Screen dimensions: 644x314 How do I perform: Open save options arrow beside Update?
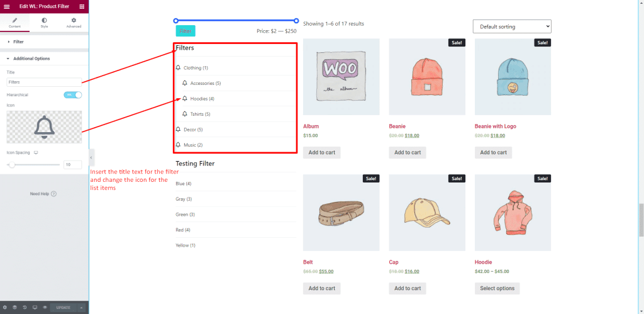[x=82, y=308]
